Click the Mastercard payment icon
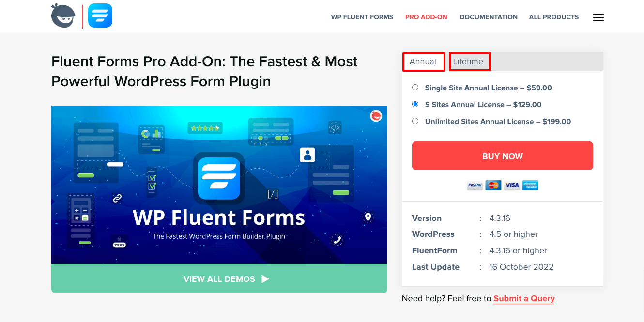644x322 pixels. point(493,185)
